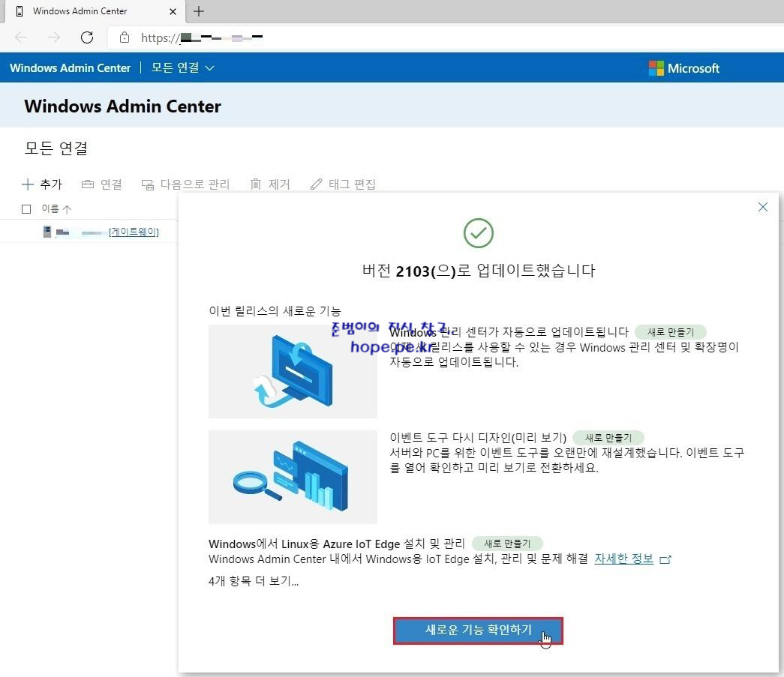784x677 pixels.
Task: Open the [게이트웨이] connection link
Action: tap(134, 232)
